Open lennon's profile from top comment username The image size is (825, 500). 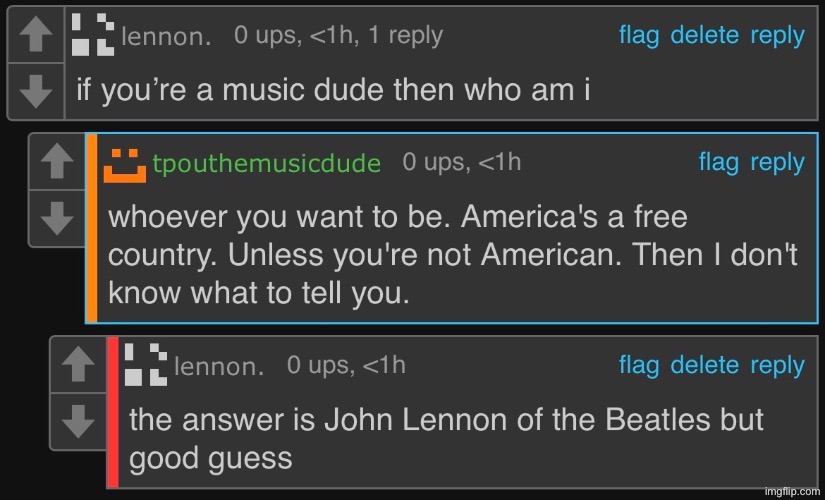tap(166, 37)
